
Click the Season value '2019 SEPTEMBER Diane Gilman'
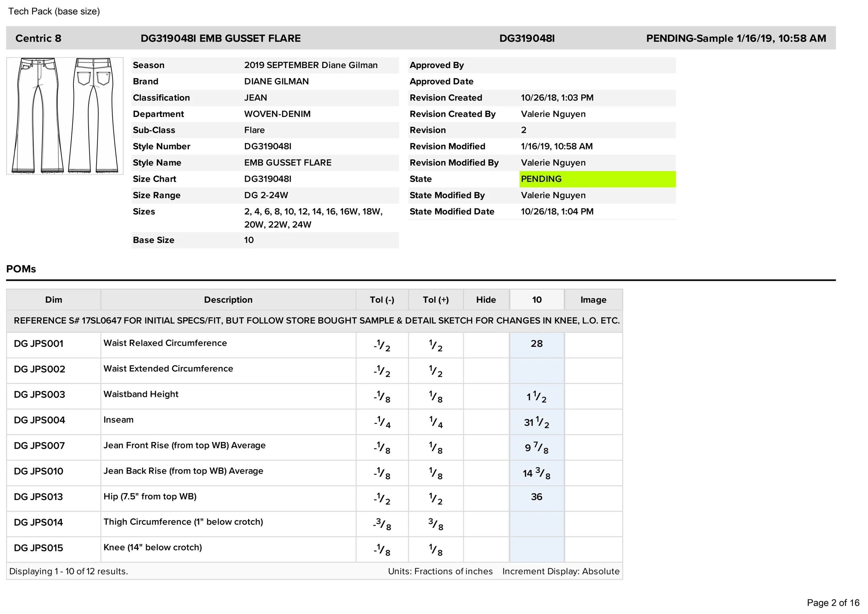click(311, 65)
